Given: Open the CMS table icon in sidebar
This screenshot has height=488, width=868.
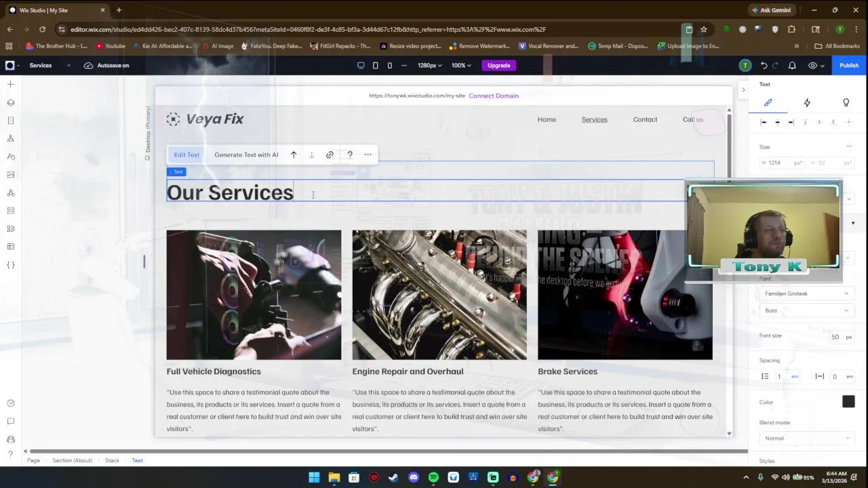Looking at the screenshot, I should click(10, 247).
